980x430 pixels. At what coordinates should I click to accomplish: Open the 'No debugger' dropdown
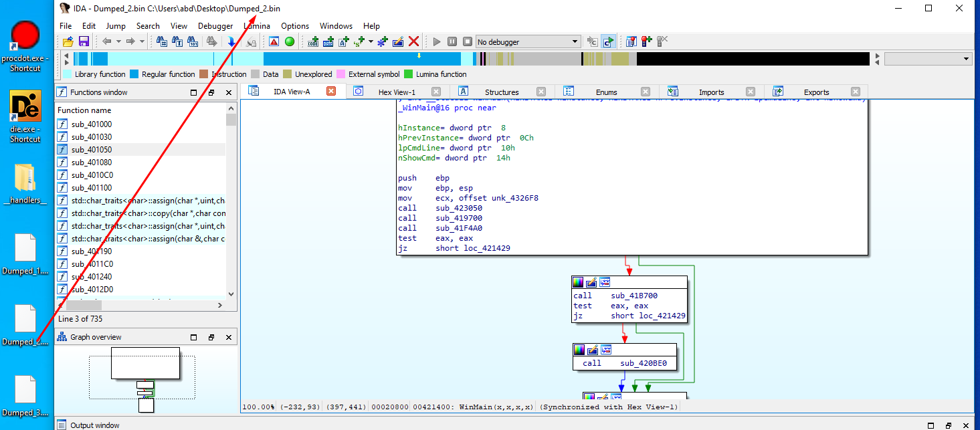pos(528,41)
